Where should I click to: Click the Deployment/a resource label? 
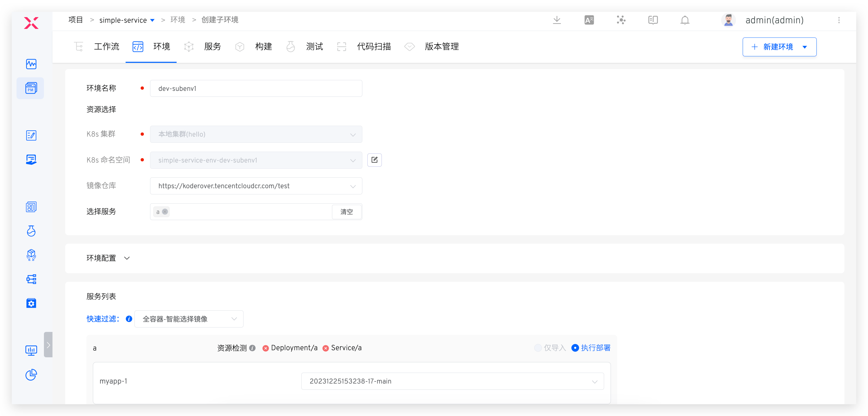(294, 348)
